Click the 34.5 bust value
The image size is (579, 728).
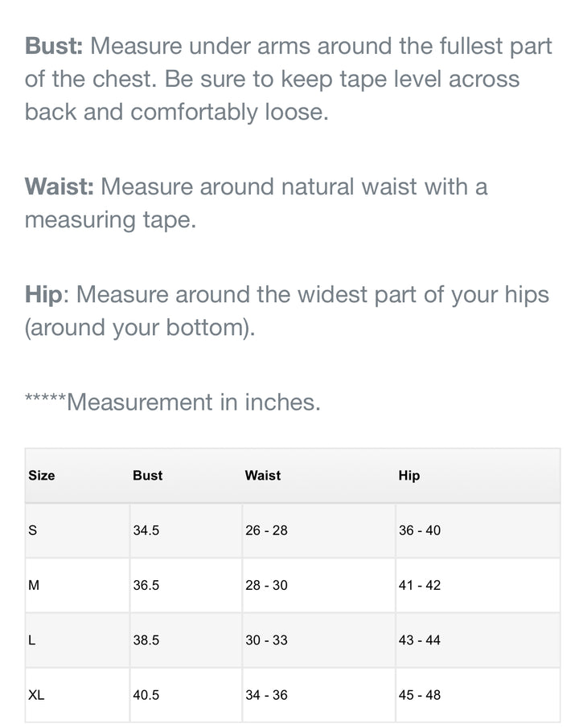[x=146, y=530]
